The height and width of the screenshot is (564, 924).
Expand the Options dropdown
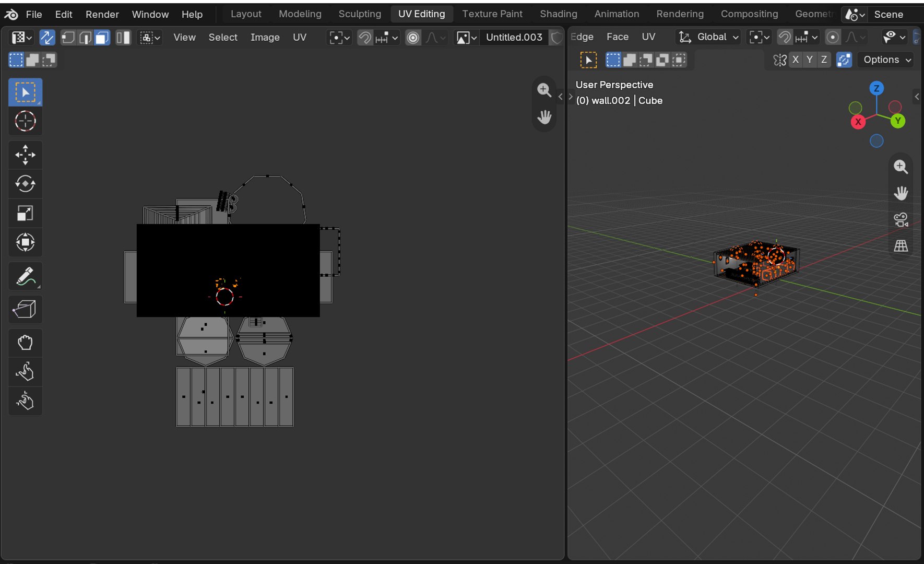pos(886,60)
